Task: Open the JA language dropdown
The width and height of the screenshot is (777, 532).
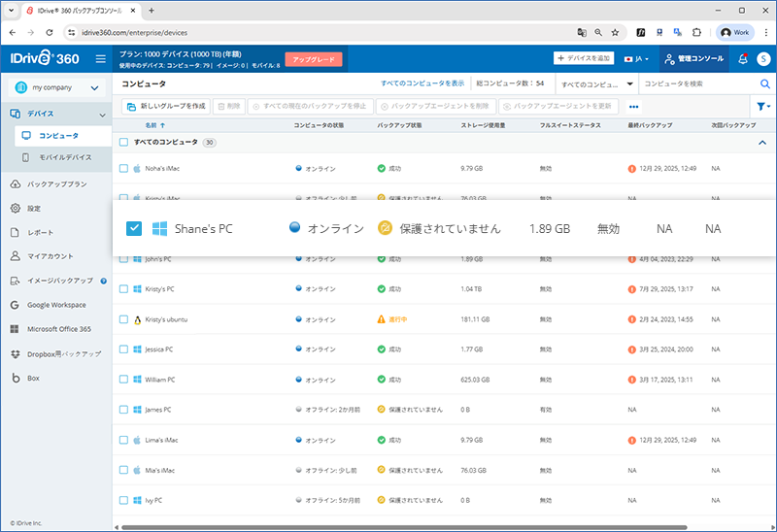Action: click(x=637, y=59)
